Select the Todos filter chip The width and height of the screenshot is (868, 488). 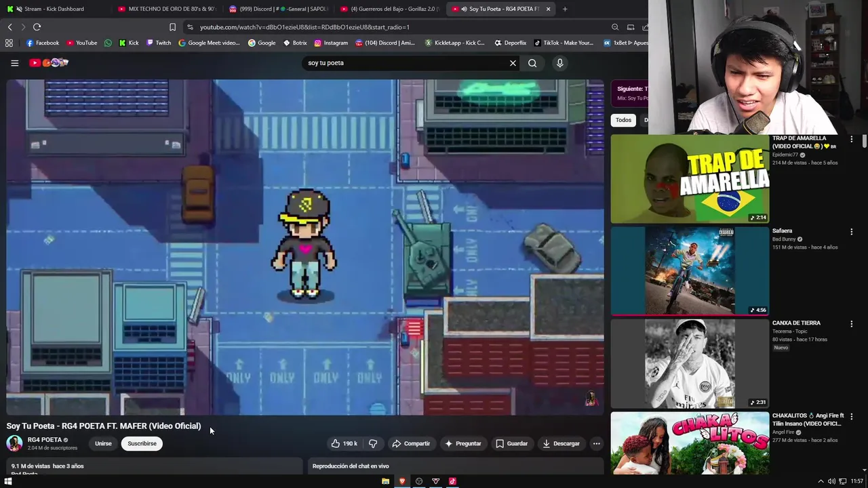[623, 120]
